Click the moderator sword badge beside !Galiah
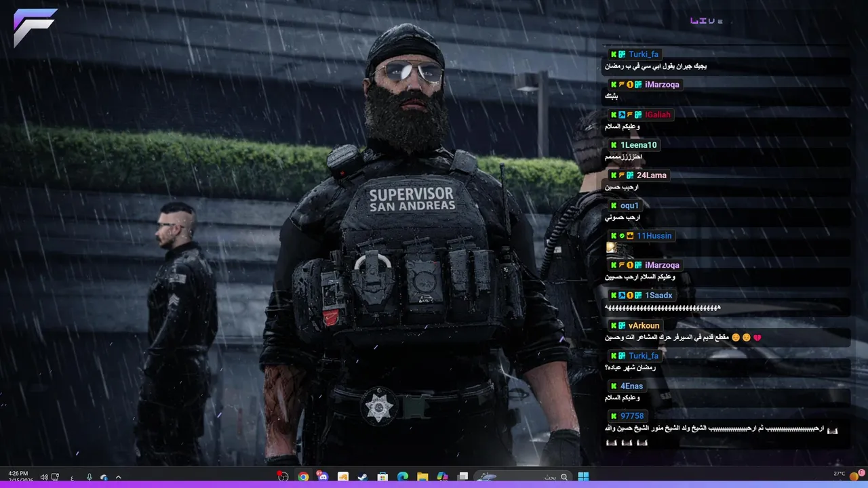The image size is (868, 488). click(x=622, y=115)
